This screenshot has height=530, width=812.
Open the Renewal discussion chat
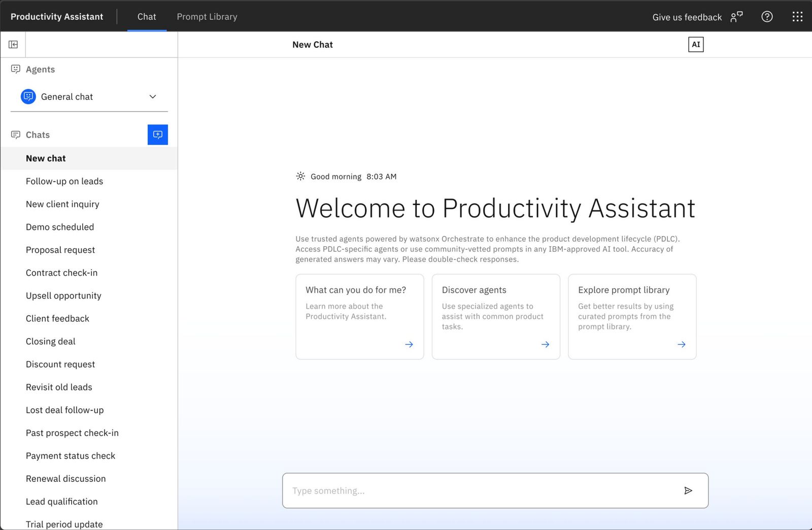89,478
